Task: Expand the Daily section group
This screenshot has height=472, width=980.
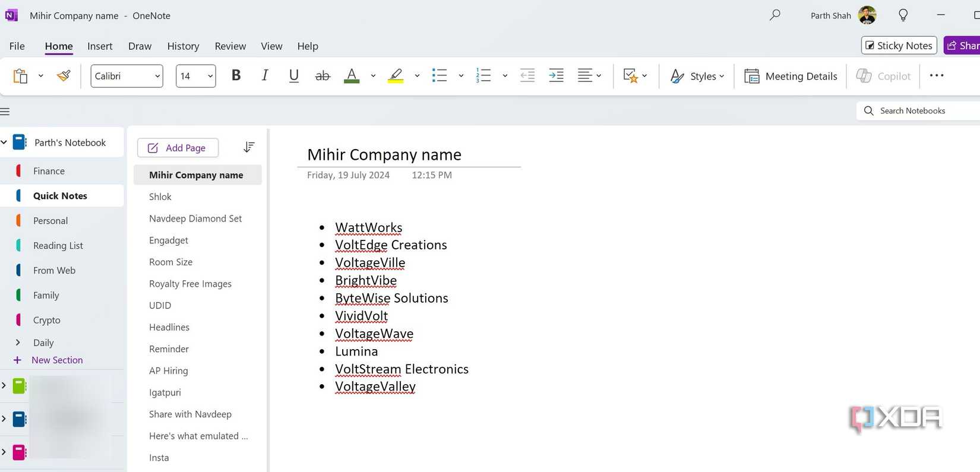Action: (18, 343)
